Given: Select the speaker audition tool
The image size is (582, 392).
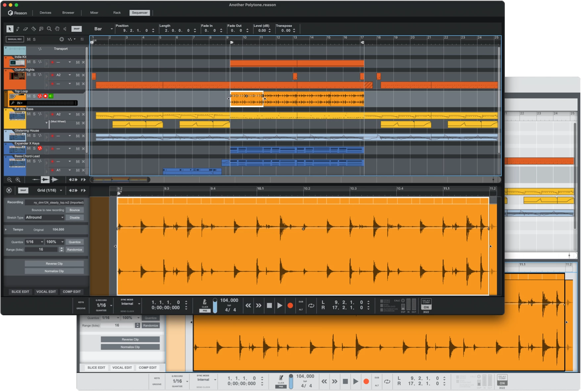Looking at the screenshot, I should (x=65, y=29).
